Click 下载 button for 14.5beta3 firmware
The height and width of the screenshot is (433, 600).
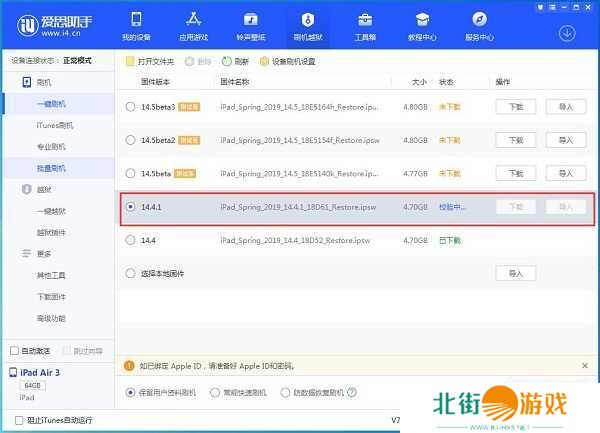[515, 106]
